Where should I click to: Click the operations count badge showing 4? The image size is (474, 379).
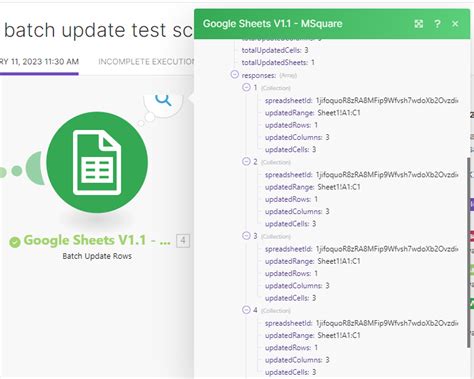coord(183,240)
